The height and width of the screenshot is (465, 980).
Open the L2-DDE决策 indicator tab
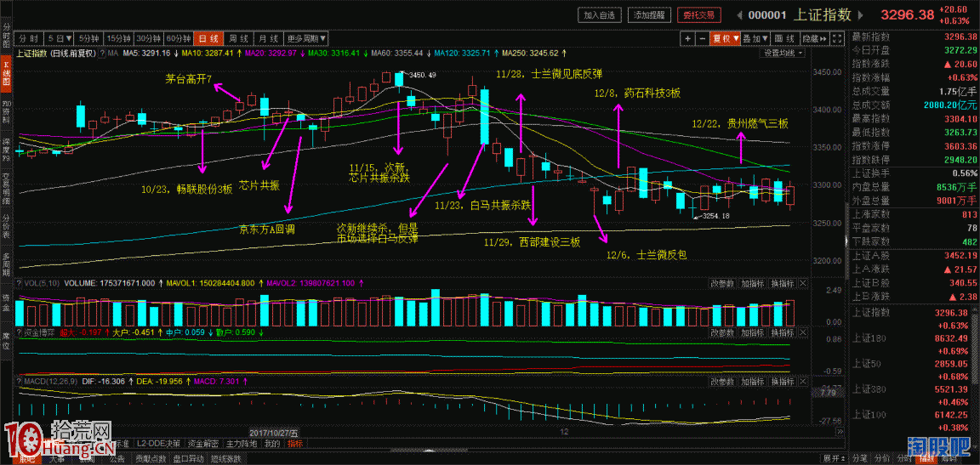point(160,444)
